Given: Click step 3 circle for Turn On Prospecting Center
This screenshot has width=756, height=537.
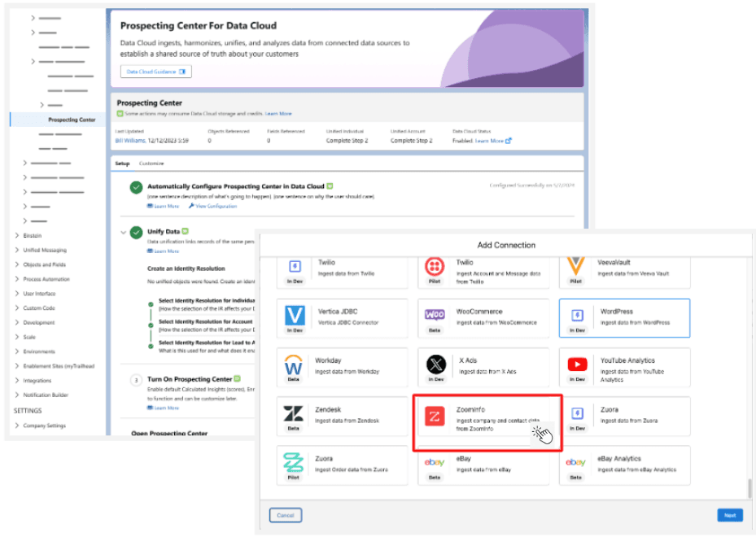Looking at the screenshot, I should pos(136,380).
